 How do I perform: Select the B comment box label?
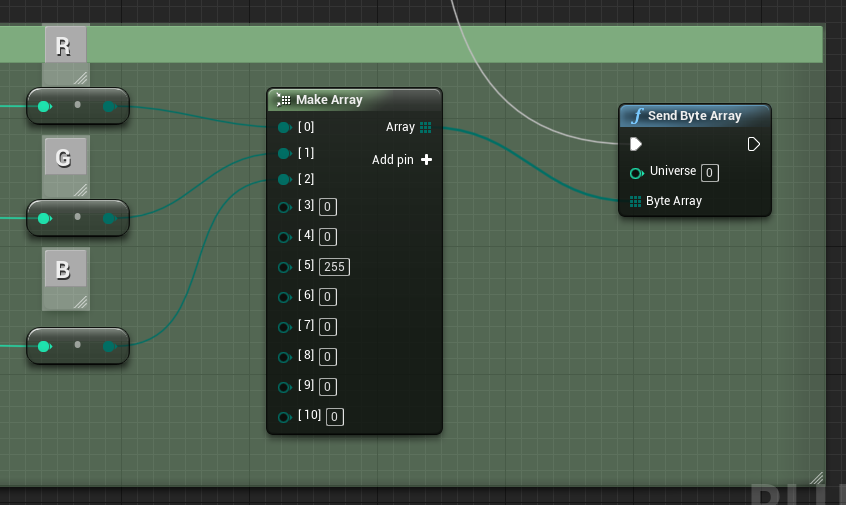(x=64, y=270)
